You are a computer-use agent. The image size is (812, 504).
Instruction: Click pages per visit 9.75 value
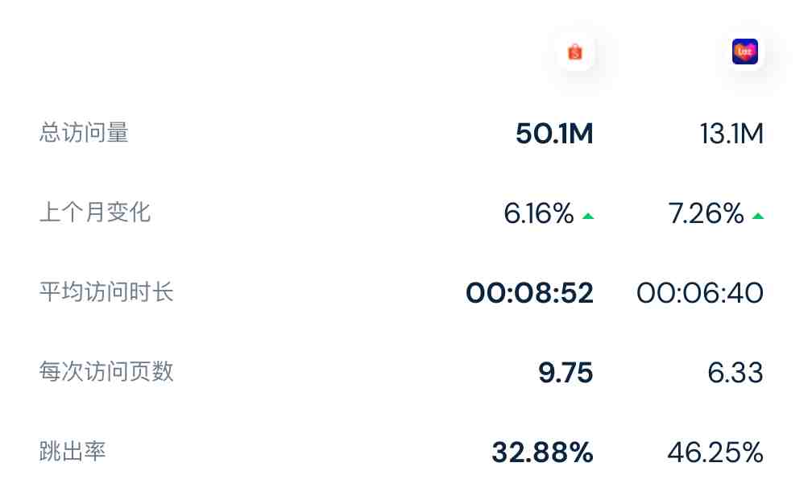565,373
